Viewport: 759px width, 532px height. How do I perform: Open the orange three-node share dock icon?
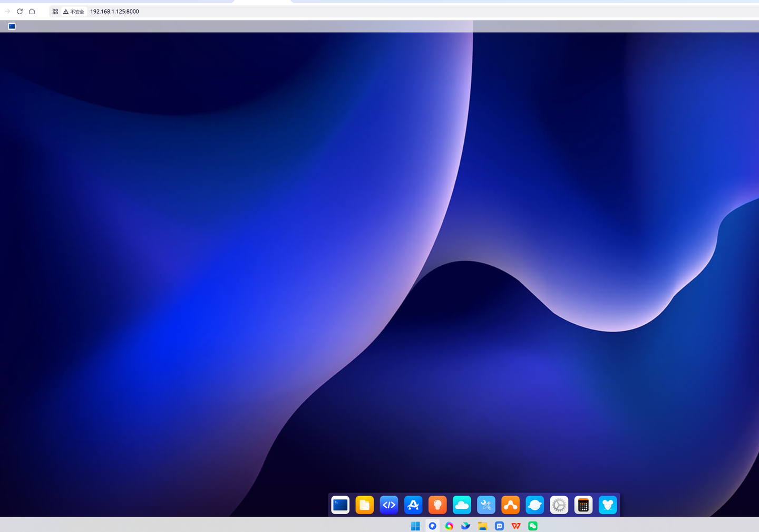point(510,505)
